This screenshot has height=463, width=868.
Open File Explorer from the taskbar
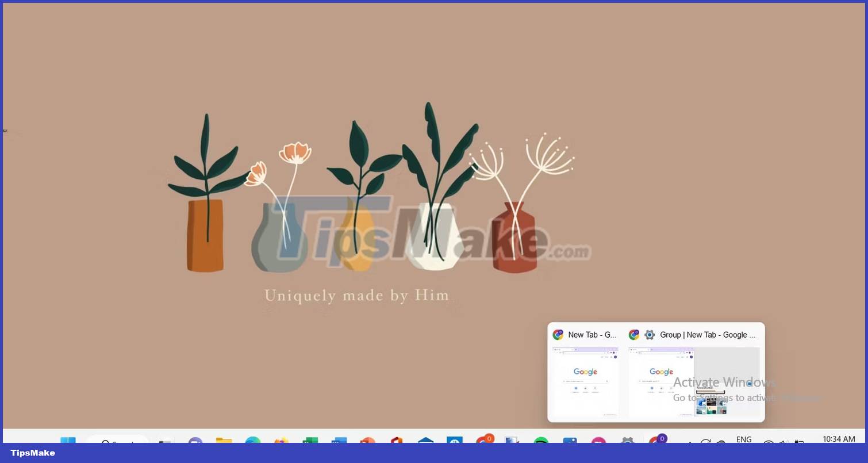224,443
